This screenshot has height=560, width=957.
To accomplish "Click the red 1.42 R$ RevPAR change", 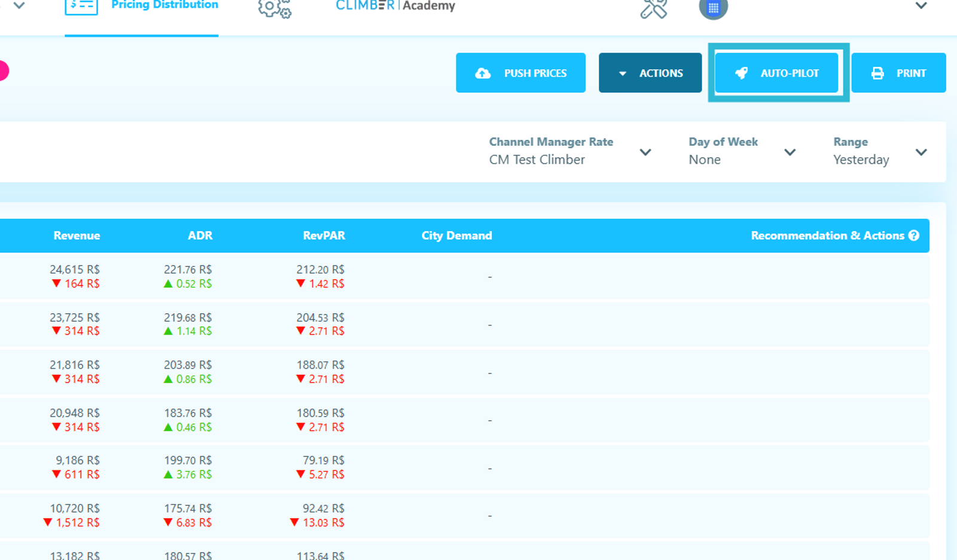I will click(x=321, y=284).
